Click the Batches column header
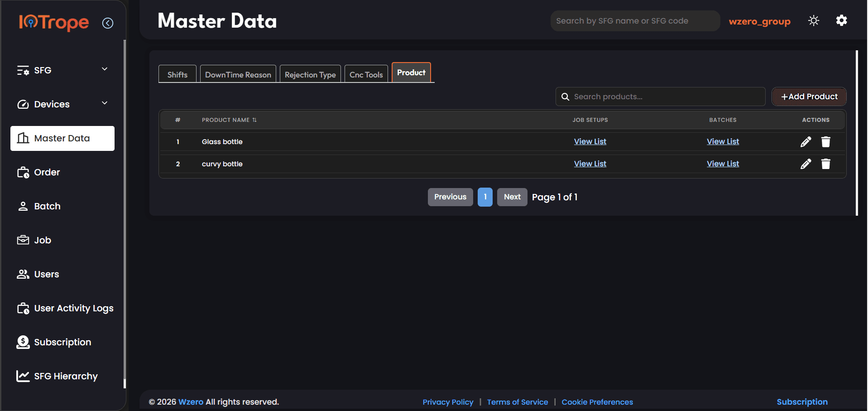The width and height of the screenshot is (868, 411). [723, 120]
